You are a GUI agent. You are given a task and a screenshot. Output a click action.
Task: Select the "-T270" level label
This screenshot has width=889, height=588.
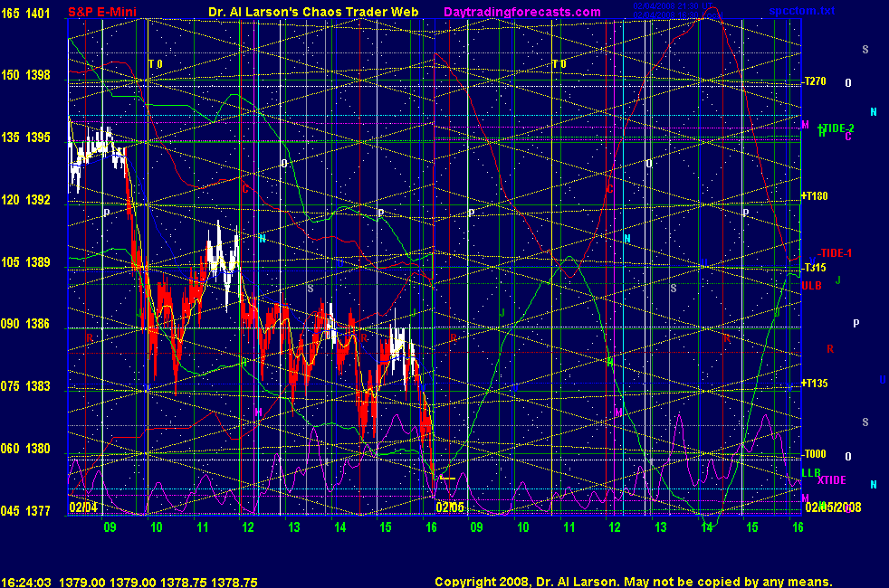(x=814, y=81)
